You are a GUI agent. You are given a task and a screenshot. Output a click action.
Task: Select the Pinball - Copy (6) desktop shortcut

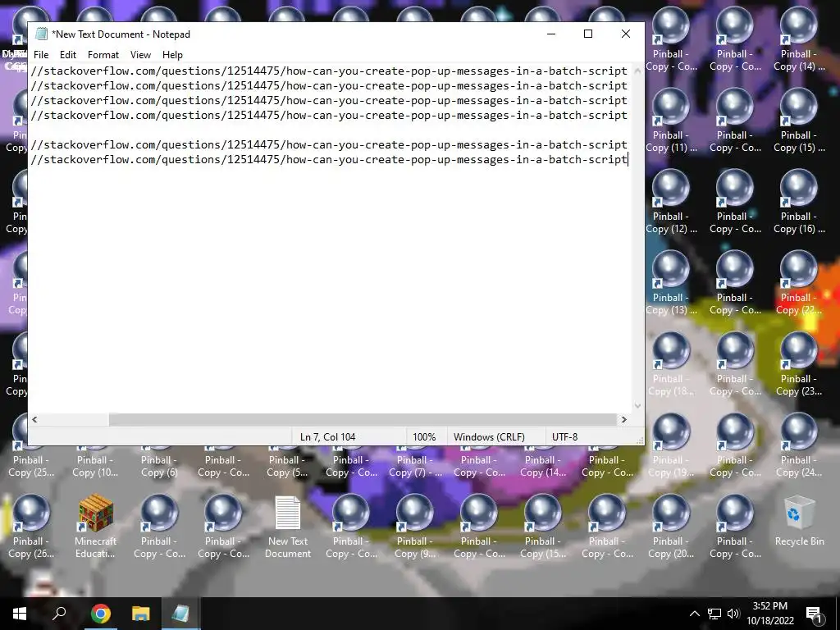[159, 461]
